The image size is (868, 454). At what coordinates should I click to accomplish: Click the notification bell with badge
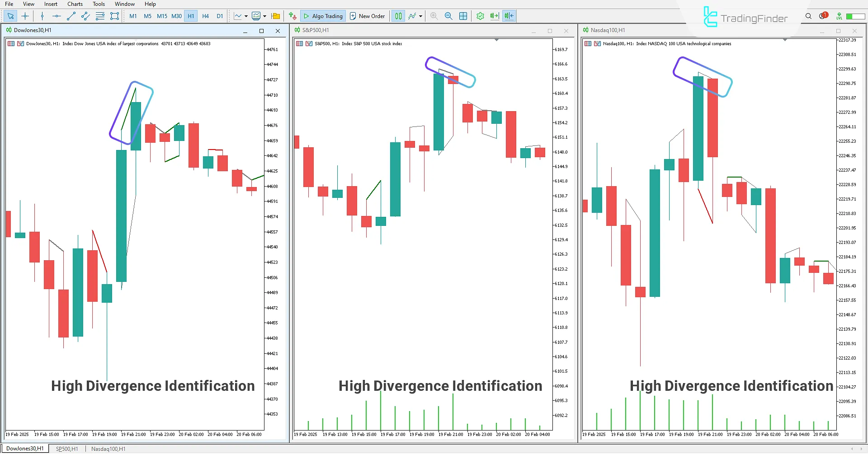[823, 15]
